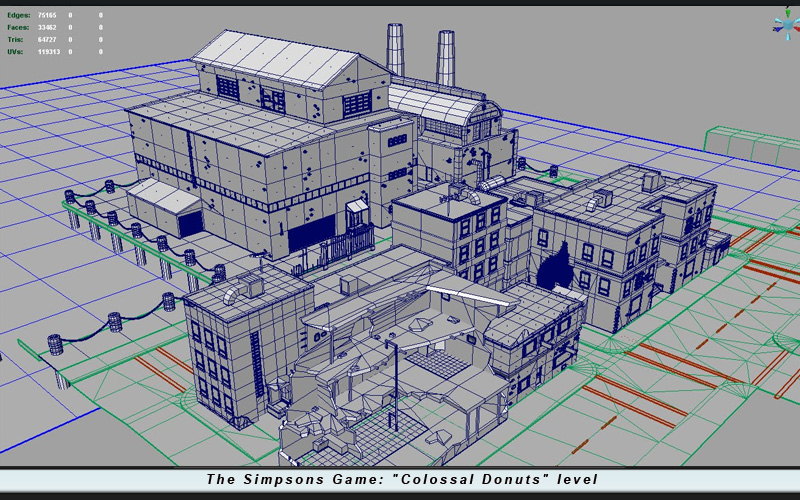This screenshot has height=500, width=800.
Task: Select the arched barrel-roof building section
Action: click(445, 107)
